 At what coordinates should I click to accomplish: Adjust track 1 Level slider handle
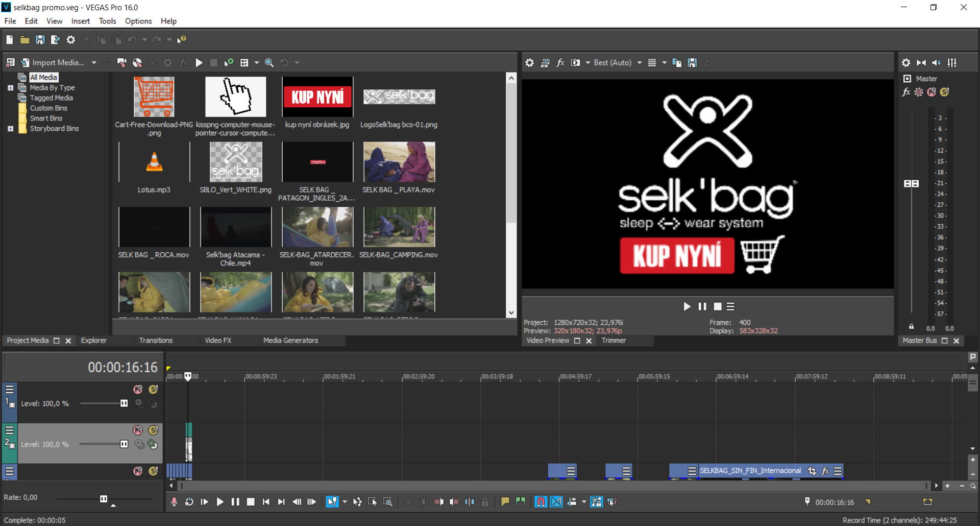tap(124, 403)
